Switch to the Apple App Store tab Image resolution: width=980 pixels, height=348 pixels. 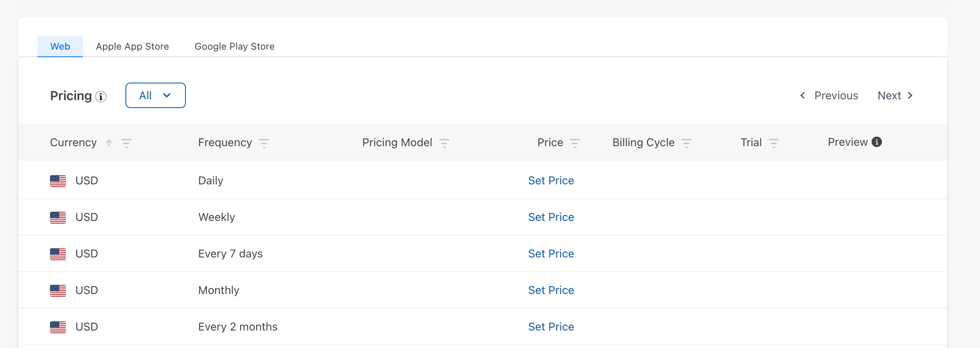[x=132, y=46]
